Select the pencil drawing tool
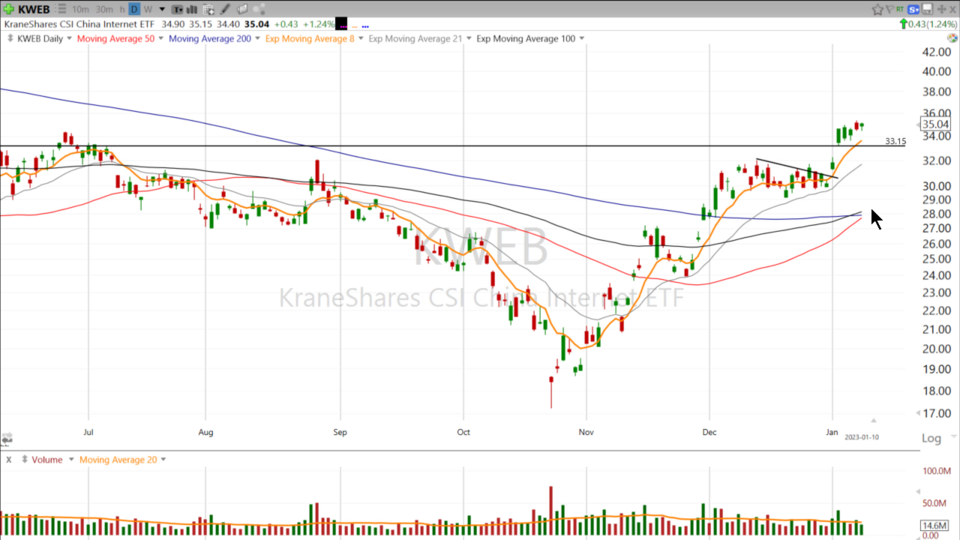 click(225, 9)
